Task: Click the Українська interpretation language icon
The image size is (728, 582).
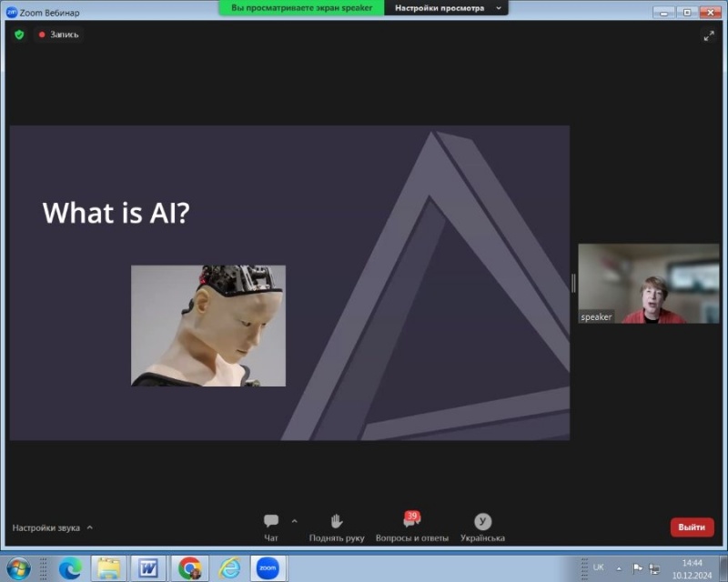Action: click(x=482, y=522)
